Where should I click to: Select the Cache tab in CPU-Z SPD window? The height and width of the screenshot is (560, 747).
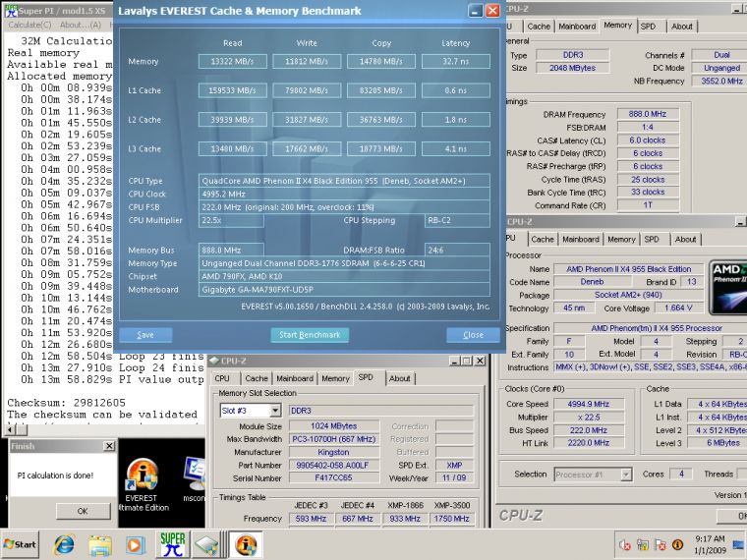click(x=257, y=378)
